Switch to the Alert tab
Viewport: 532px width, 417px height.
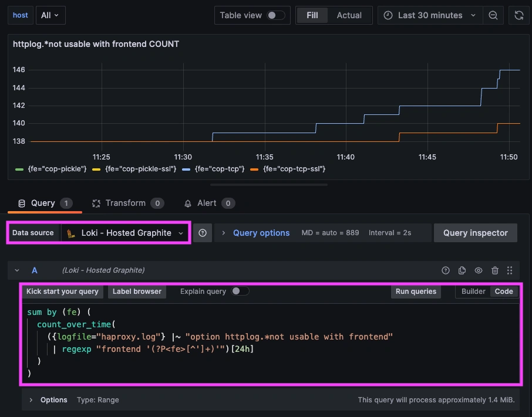click(209, 203)
